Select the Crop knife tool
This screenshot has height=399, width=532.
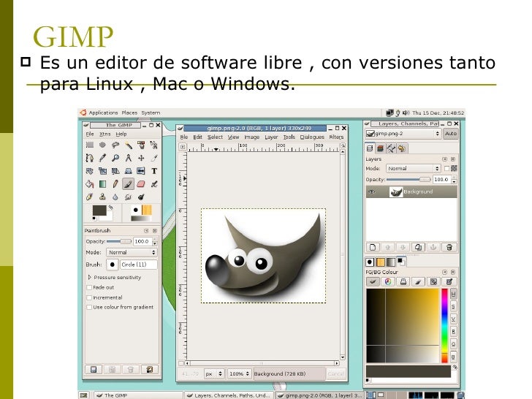tap(154, 158)
